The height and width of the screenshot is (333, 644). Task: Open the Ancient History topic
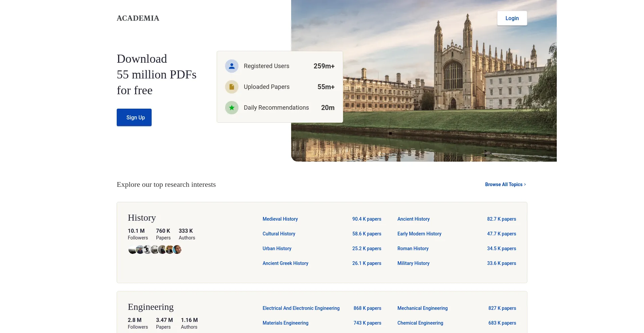[413, 219]
